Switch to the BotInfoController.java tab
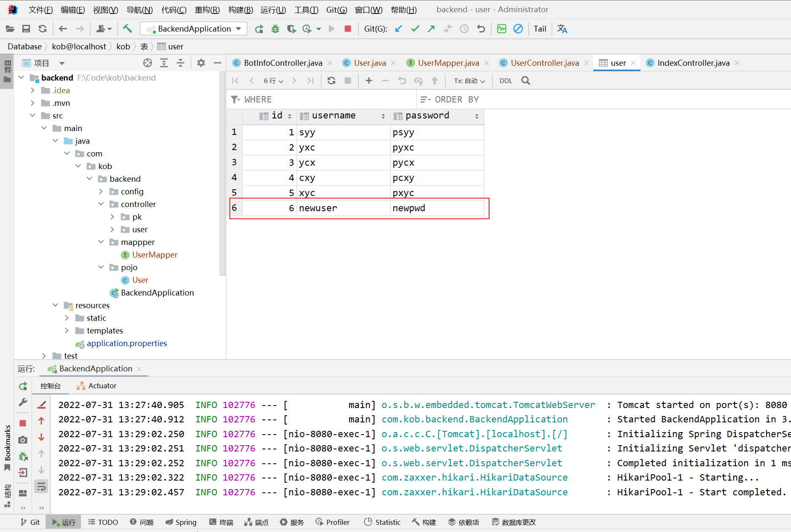Image resolution: width=791 pixels, height=532 pixels. [283, 63]
